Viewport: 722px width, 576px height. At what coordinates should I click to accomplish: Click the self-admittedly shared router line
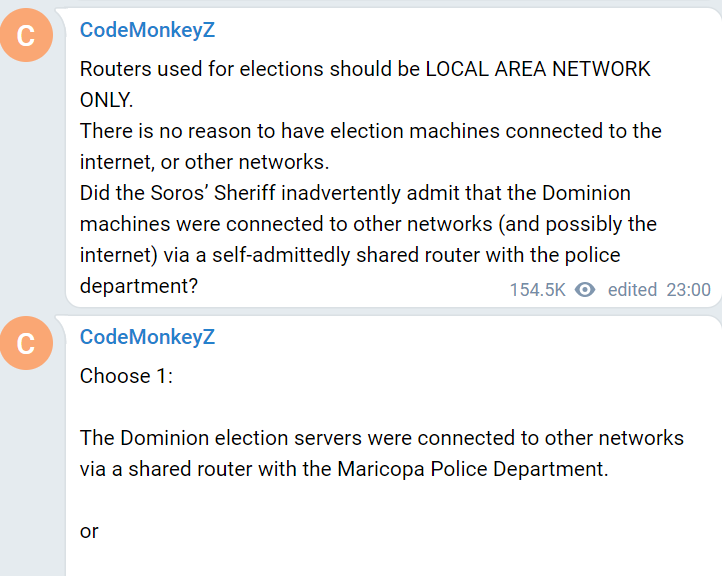350,255
